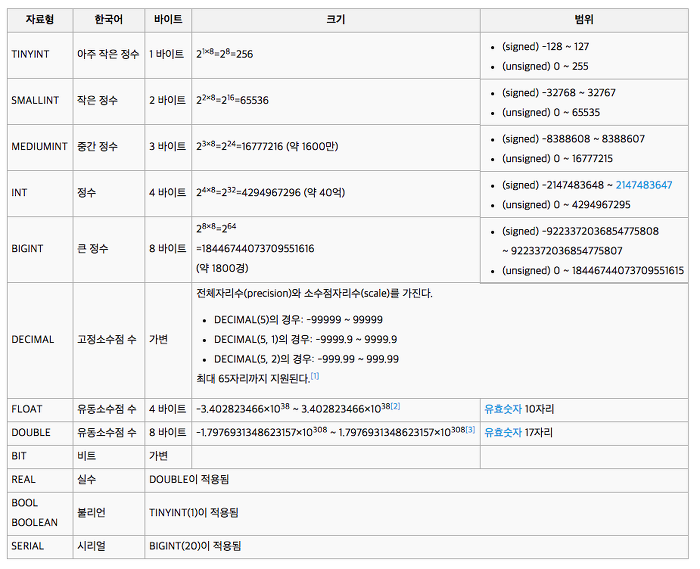The image size is (700, 569).
Task: Click the 불리언 cell
Action: point(108,513)
